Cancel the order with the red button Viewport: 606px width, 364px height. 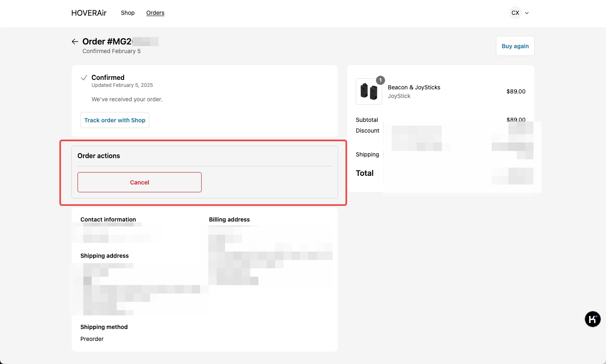(139, 182)
